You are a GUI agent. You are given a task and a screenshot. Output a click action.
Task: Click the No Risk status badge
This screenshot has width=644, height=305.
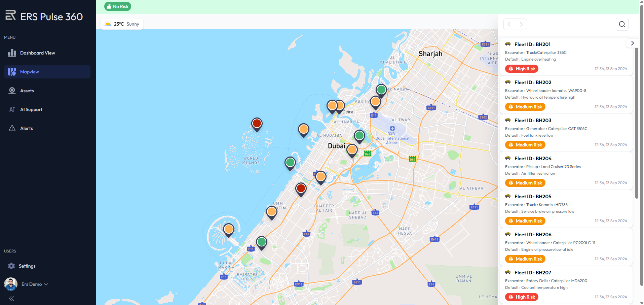click(118, 6)
